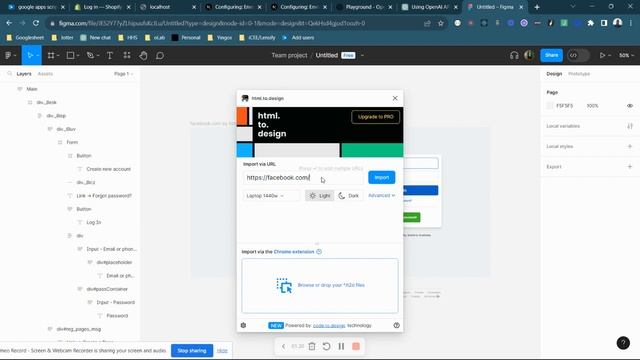Select Link Forgot password layer

tap(104, 196)
